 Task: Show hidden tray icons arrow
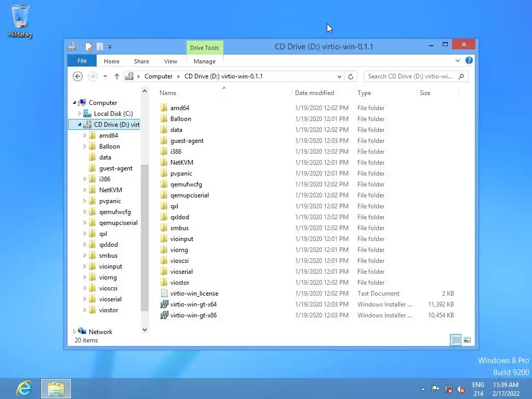pyautogui.click(x=423, y=389)
